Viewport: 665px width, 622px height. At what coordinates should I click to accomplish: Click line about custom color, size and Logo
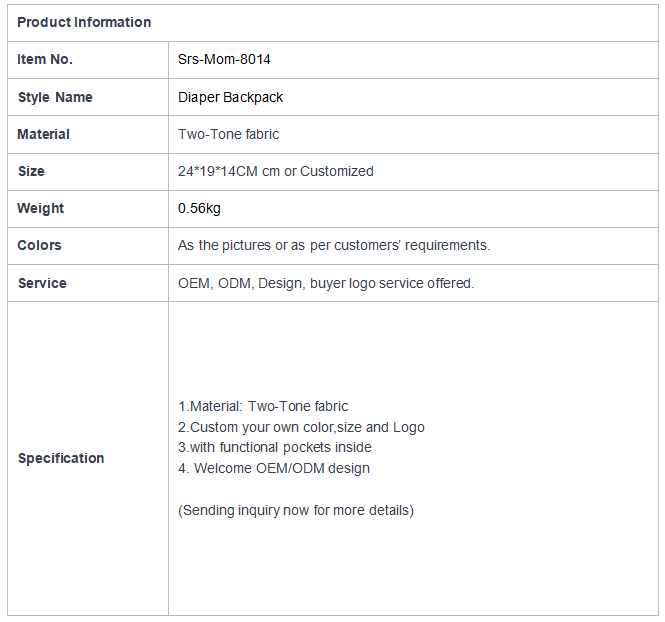pos(301,427)
